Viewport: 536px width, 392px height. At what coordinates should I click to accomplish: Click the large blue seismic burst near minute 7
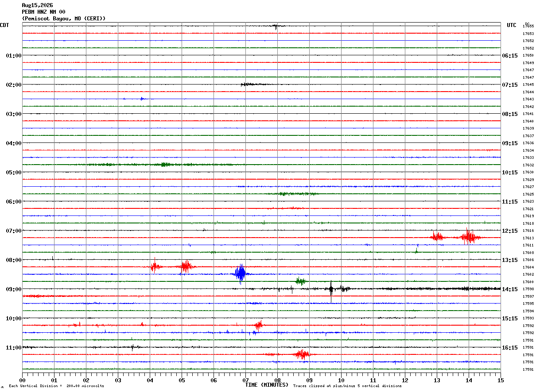241,274
